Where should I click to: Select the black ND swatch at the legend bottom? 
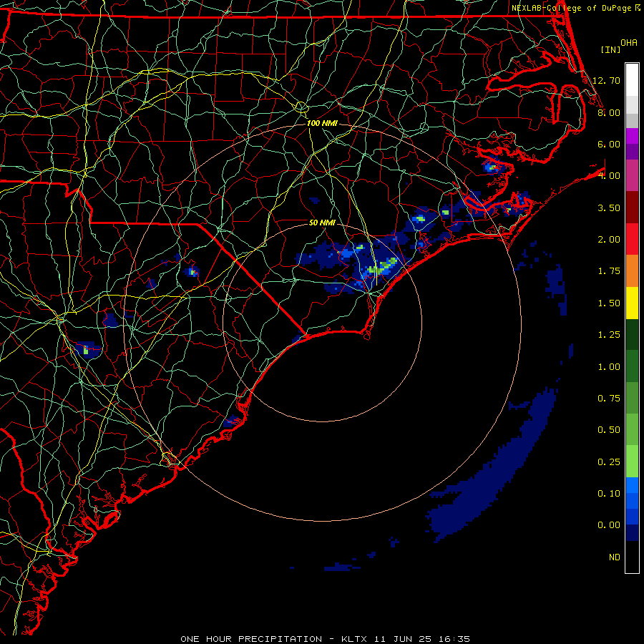coord(632,557)
